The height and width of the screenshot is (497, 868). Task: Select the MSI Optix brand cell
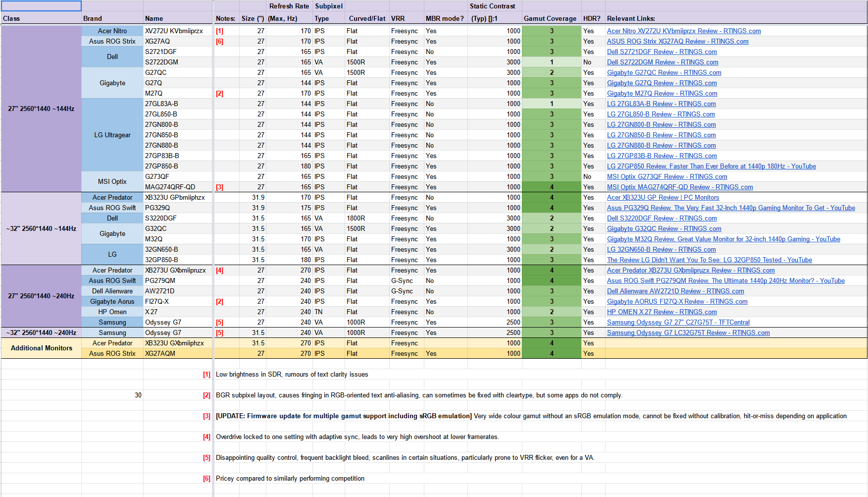tap(112, 181)
